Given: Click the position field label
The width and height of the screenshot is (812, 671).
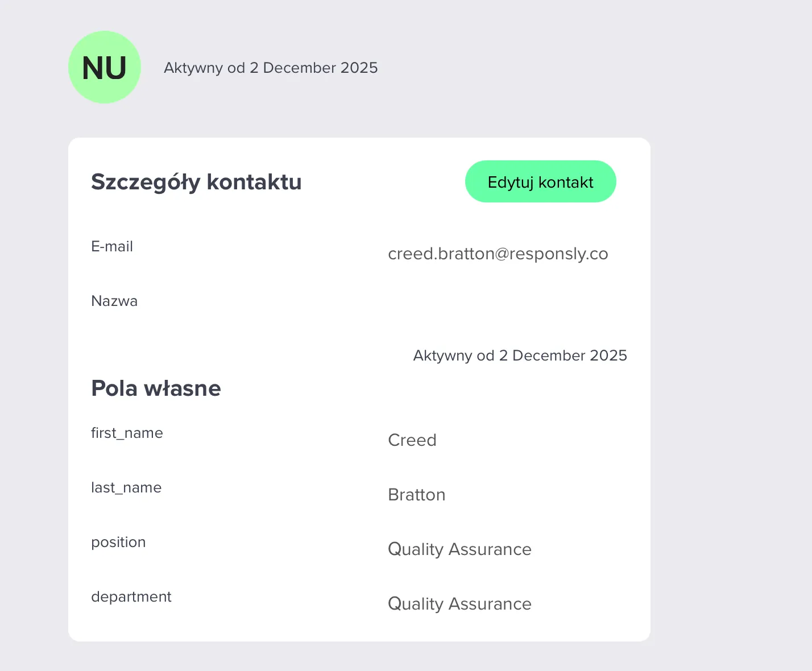Looking at the screenshot, I should click(118, 542).
